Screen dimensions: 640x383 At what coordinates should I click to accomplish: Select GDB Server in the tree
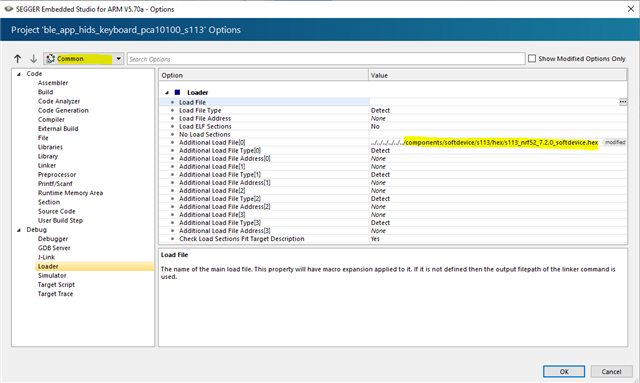point(54,248)
